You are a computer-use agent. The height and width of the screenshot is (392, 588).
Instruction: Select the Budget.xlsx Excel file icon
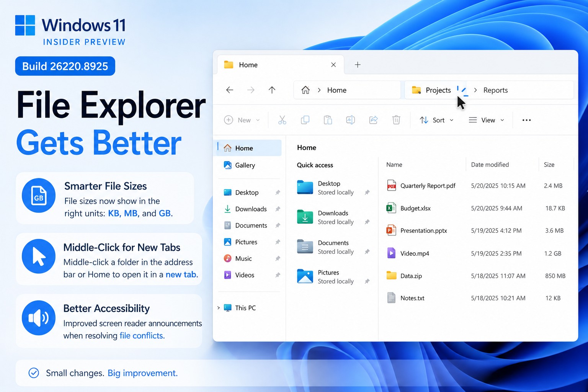click(x=391, y=208)
